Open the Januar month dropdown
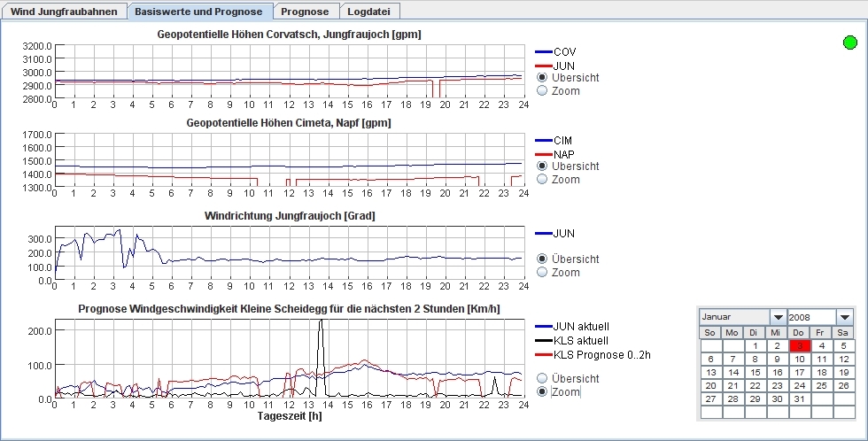 pos(777,317)
